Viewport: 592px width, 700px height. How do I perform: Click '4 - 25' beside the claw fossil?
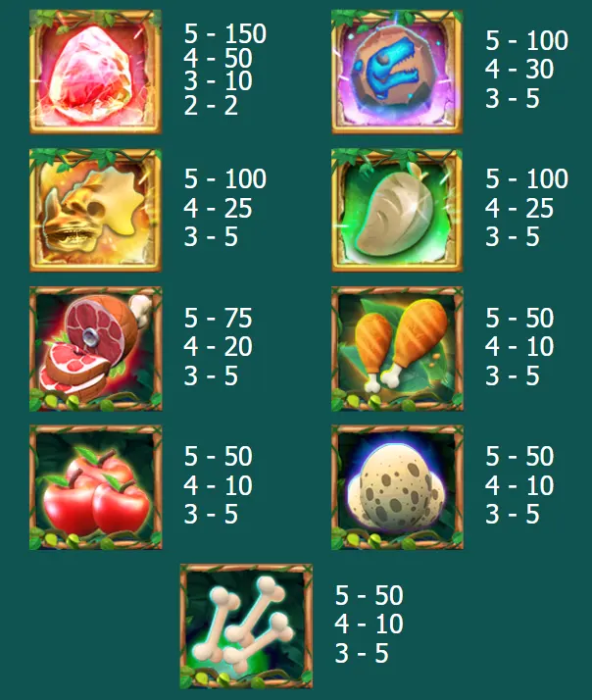pyautogui.click(x=519, y=208)
